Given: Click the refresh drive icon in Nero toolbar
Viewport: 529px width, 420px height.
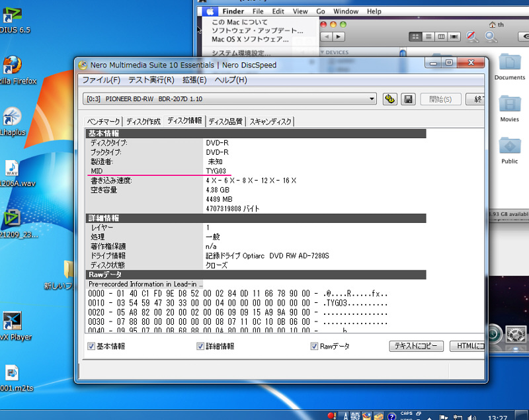Looking at the screenshot, I should tap(390, 99).
